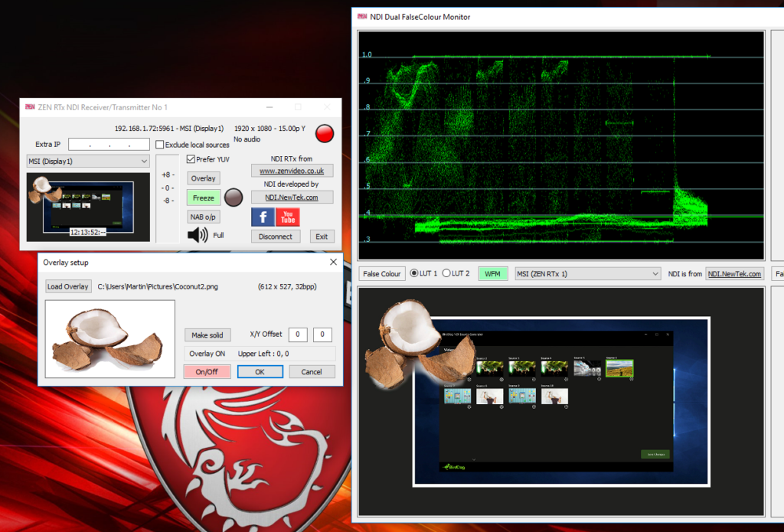The width and height of the screenshot is (784, 532).
Task: Click the Disconnect button
Action: point(276,237)
